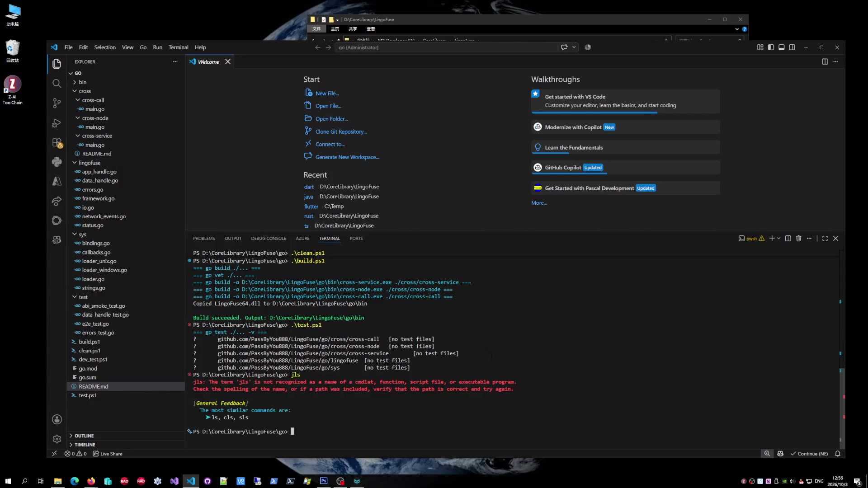Click the command center search field

point(447,47)
